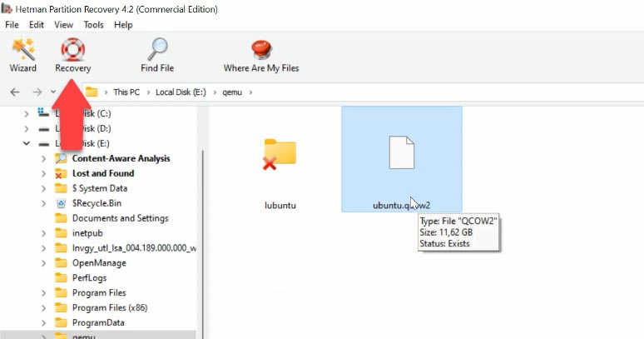
Task: Select the ubuntu.qcow2 file
Action: [x=402, y=159]
